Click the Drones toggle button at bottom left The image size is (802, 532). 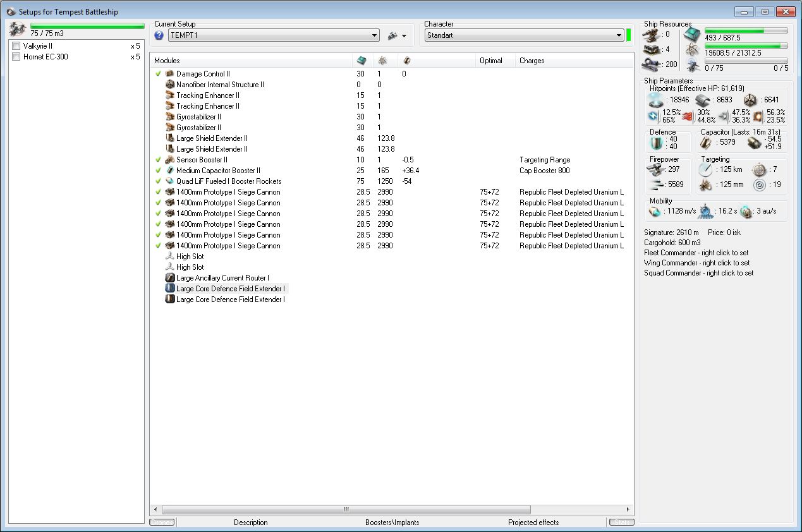[x=162, y=523]
